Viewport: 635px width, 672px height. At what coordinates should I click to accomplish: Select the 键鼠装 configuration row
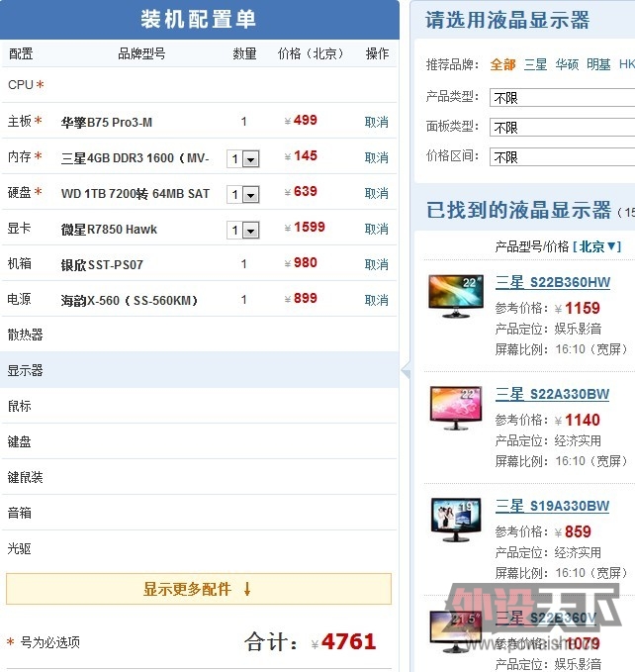pyautogui.click(x=200, y=477)
